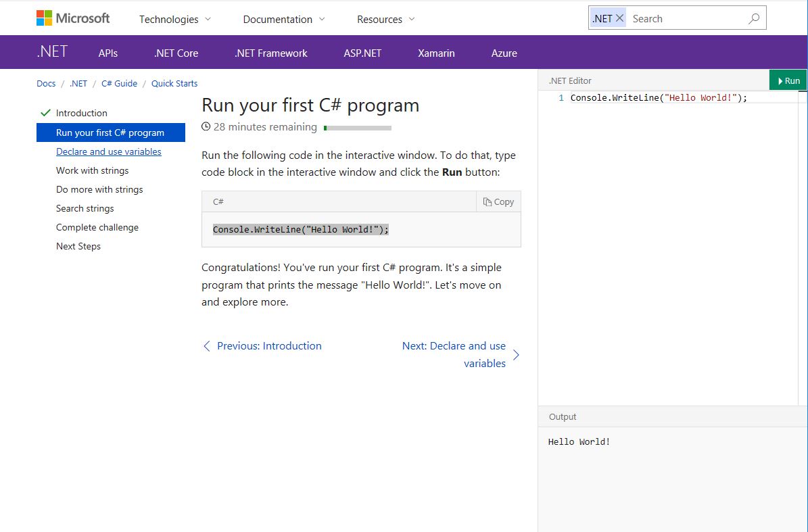Select Work with strings in sidebar

coord(92,170)
